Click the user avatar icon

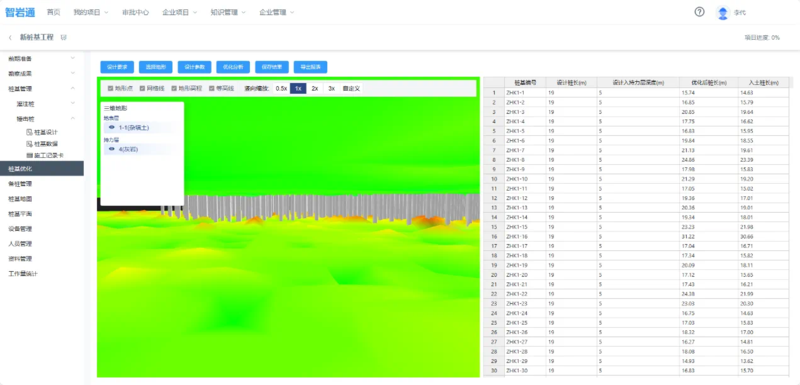point(722,13)
